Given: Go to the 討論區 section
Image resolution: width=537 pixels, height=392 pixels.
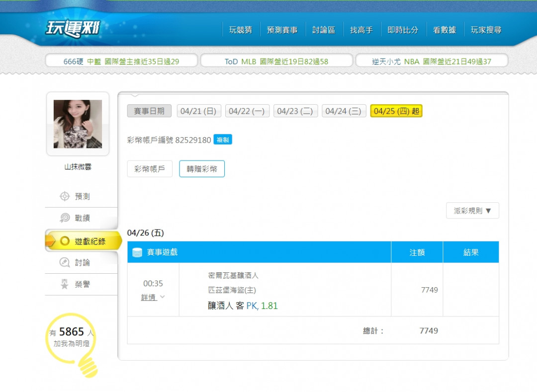Looking at the screenshot, I should point(324,30).
